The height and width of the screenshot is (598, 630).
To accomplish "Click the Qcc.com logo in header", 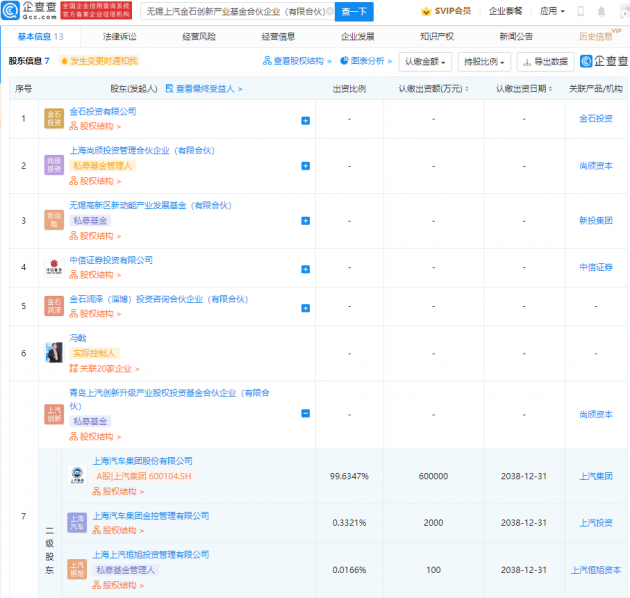I will coord(29,10).
